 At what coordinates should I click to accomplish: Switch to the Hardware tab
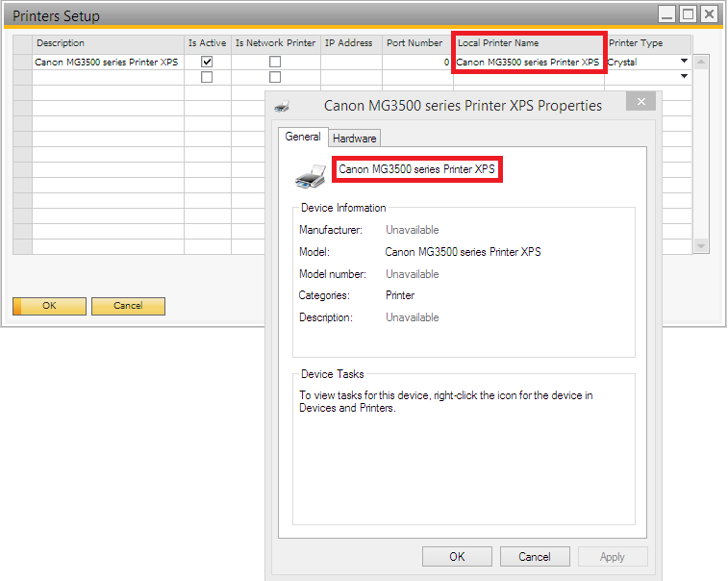[x=355, y=139]
